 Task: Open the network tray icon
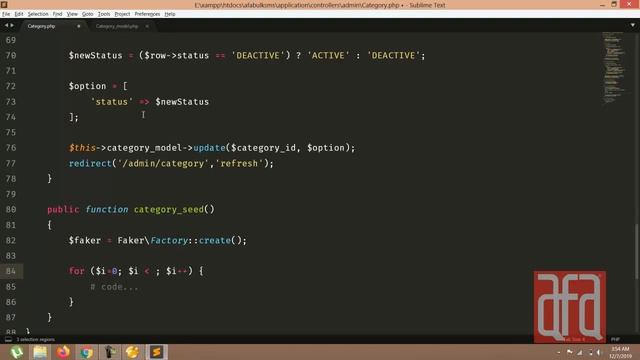click(x=580, y=352)
